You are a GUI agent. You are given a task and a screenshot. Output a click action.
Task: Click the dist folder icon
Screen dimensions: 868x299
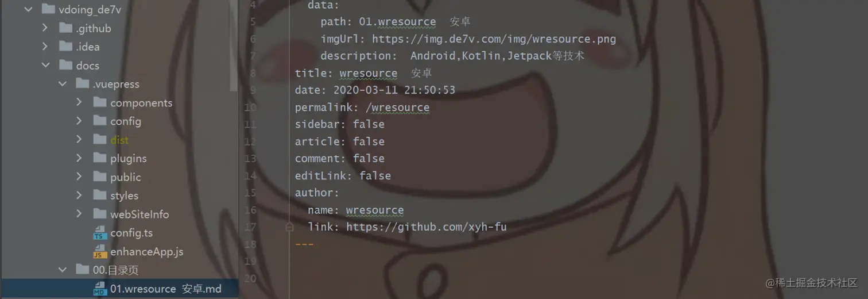click(x=100, y=140)
